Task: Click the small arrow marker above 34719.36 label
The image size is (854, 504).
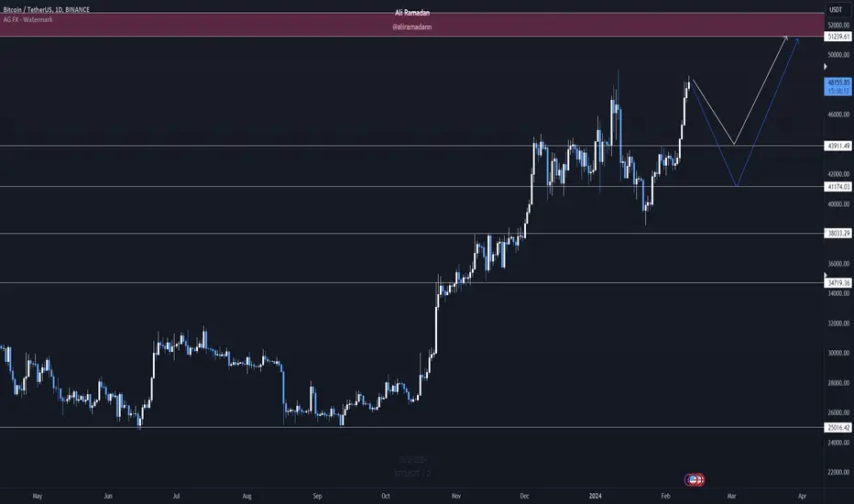Action: tap(826, 276)
